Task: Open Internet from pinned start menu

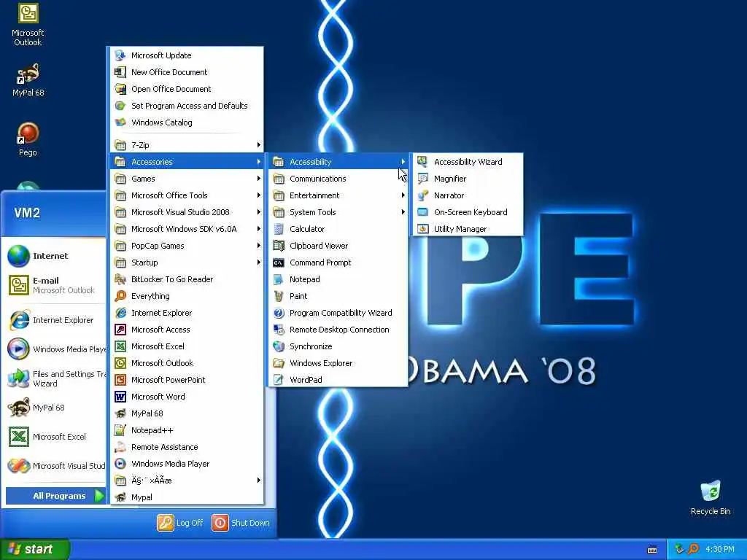Action: click(55, 256)
